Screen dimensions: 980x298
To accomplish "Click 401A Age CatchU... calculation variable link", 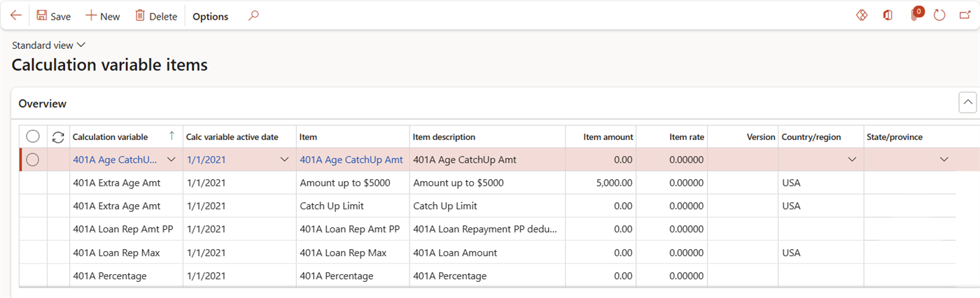I will tap(115, 159).
